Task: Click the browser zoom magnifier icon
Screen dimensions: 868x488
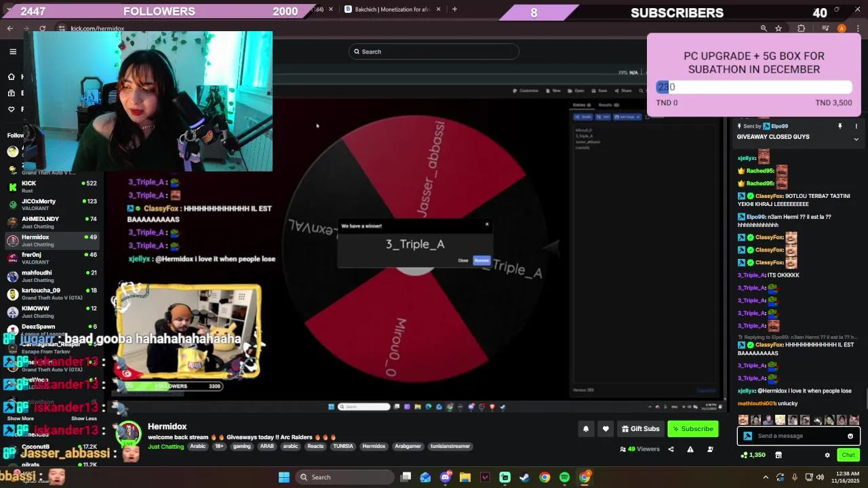Action: (764, 28)
